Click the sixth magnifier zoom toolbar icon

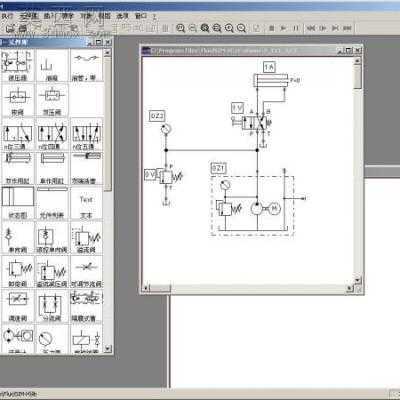[241, 28]
